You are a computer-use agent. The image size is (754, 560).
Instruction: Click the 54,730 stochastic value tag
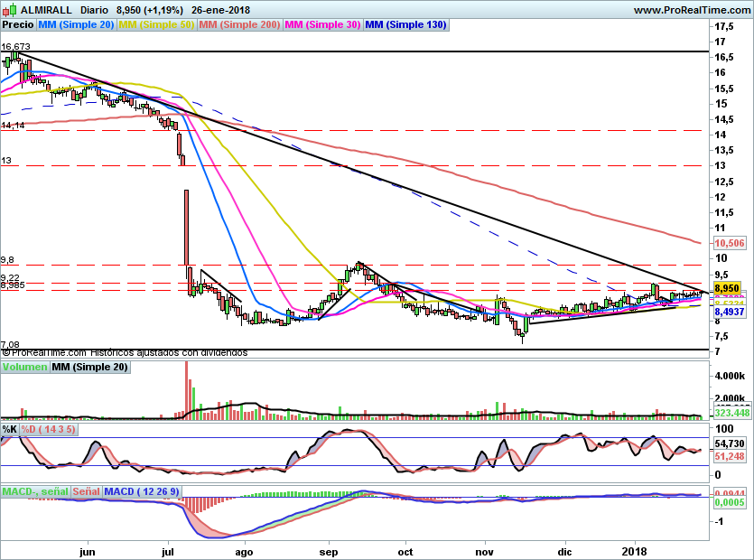730,444
